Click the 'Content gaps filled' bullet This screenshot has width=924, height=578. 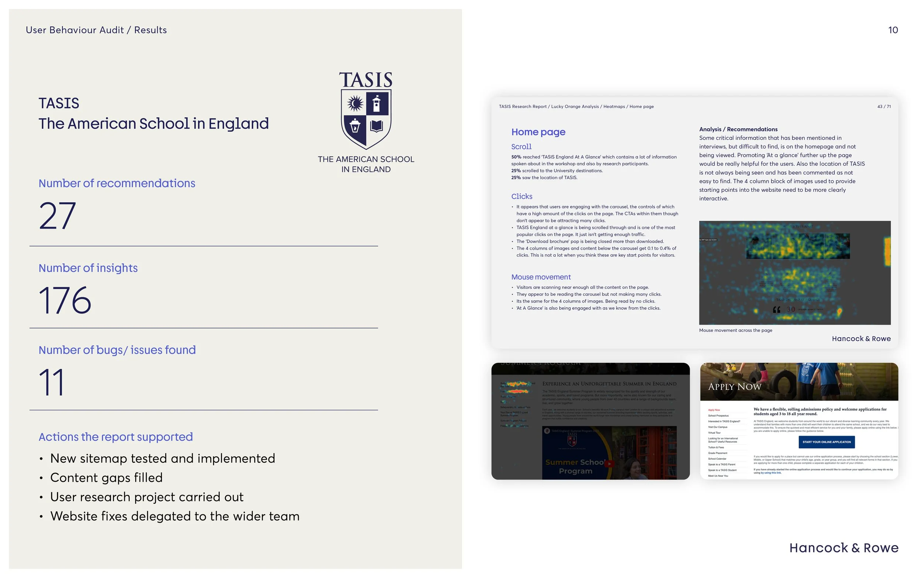pyautogui.click(x=106, y=478)
